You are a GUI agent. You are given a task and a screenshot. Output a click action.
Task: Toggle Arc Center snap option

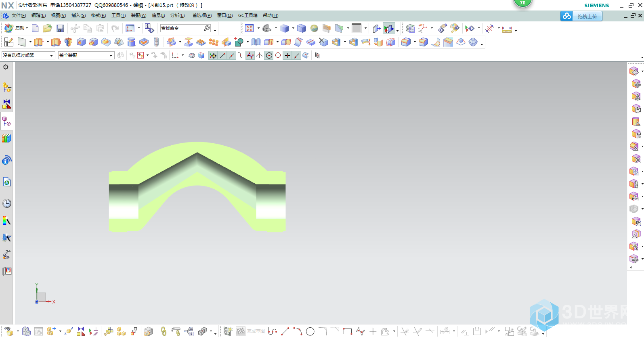[x=269, y=55]
